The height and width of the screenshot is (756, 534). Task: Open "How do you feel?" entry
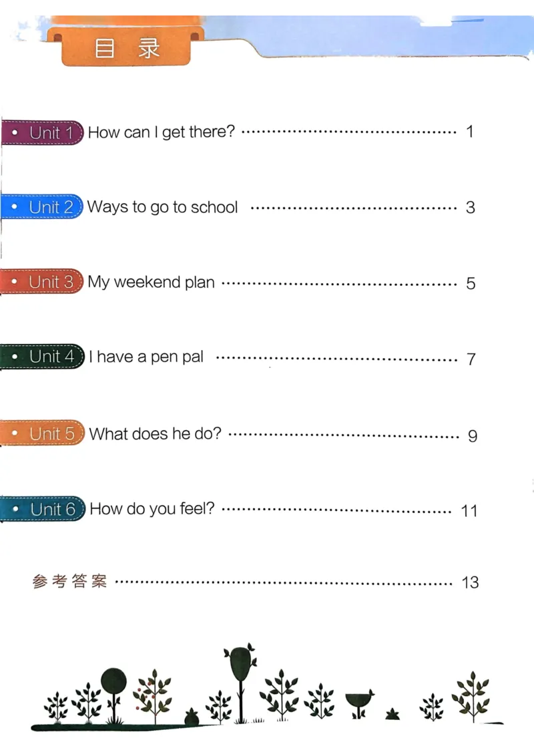152,510
